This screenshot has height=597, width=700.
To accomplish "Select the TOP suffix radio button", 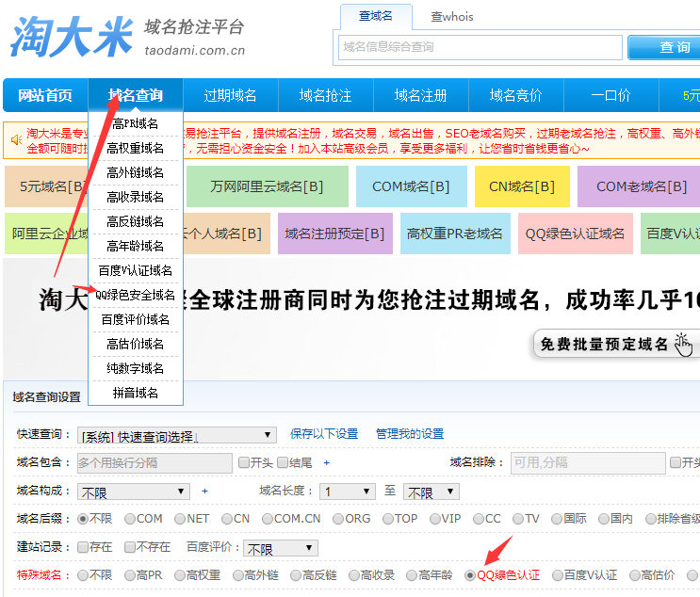I will [x=388, y=520].
